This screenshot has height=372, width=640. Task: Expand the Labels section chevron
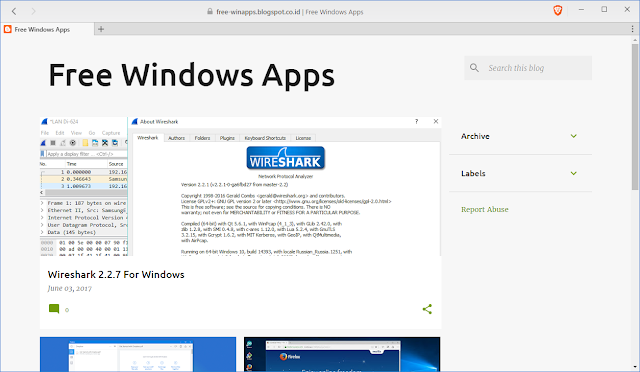click(x=573, y=173)
